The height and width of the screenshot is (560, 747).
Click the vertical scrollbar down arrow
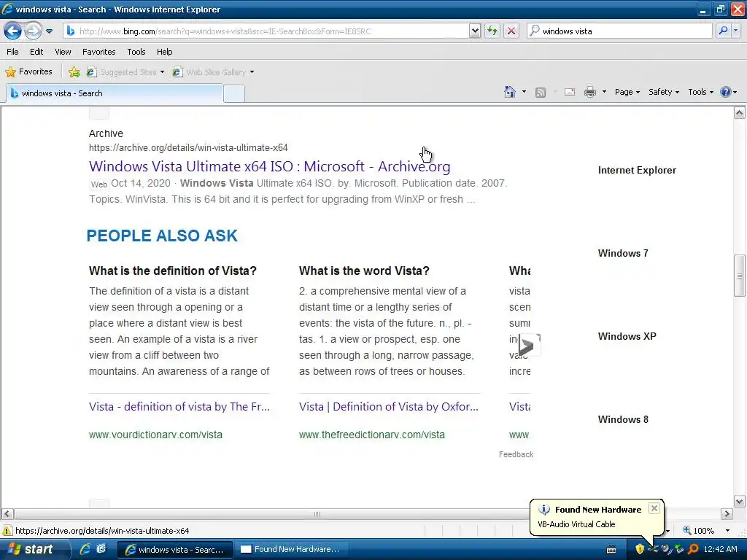740,502
